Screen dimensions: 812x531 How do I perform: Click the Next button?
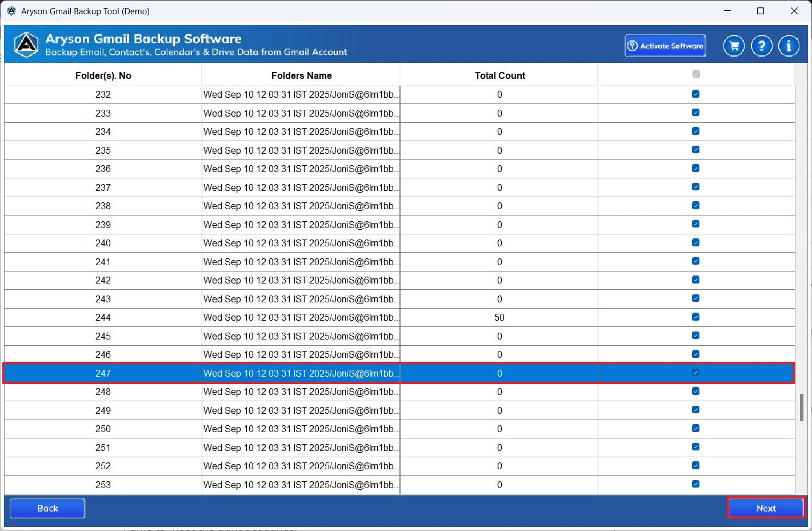[x=766, y=508]
